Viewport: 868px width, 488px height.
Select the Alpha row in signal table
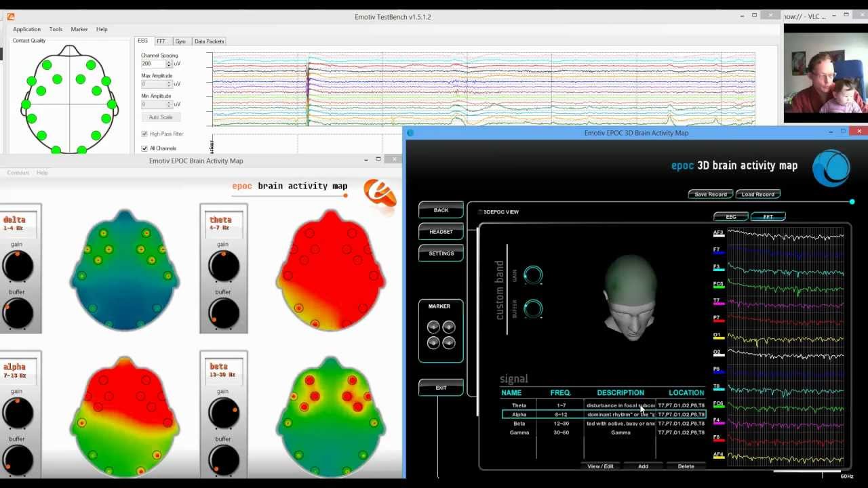pos(603,414)
